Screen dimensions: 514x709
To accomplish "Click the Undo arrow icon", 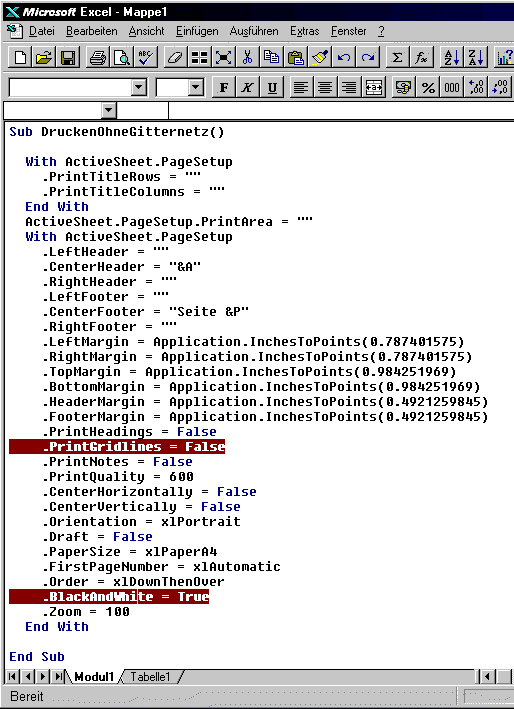I will tap(344, 58).
